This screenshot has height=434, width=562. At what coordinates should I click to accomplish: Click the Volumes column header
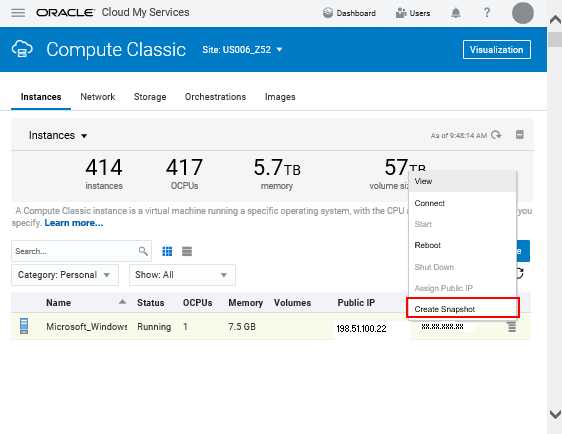[292, 303]
